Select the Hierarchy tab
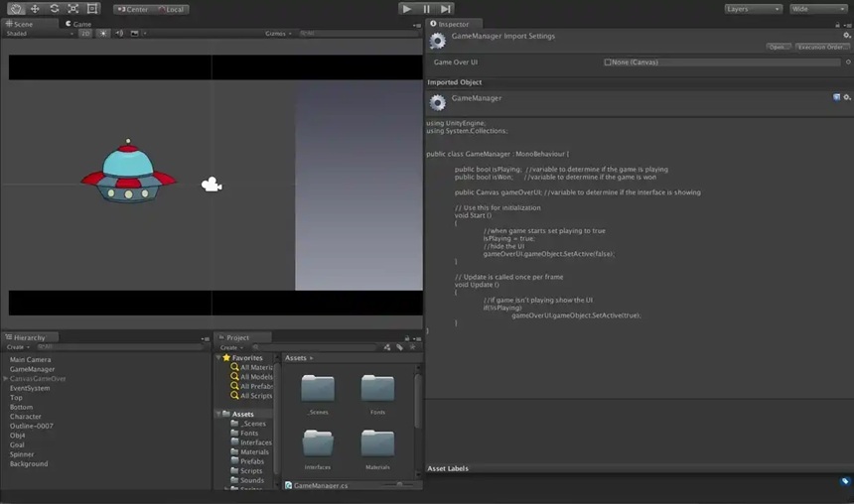854x504 pixels. [x=30, y=337]
